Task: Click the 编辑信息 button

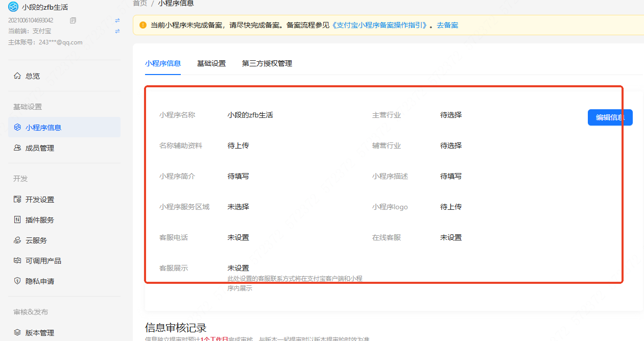Action: 610,117
